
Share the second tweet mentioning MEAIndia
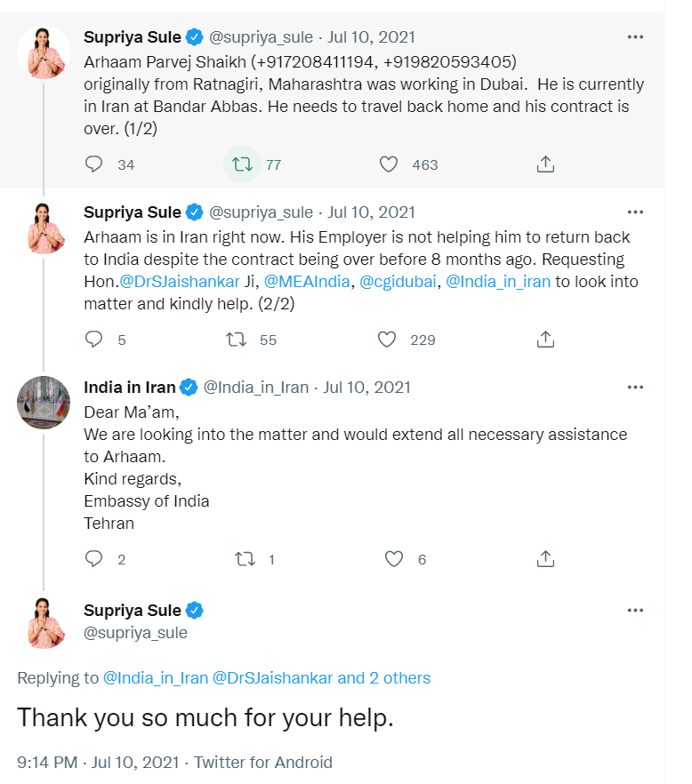tap(546, 340)
